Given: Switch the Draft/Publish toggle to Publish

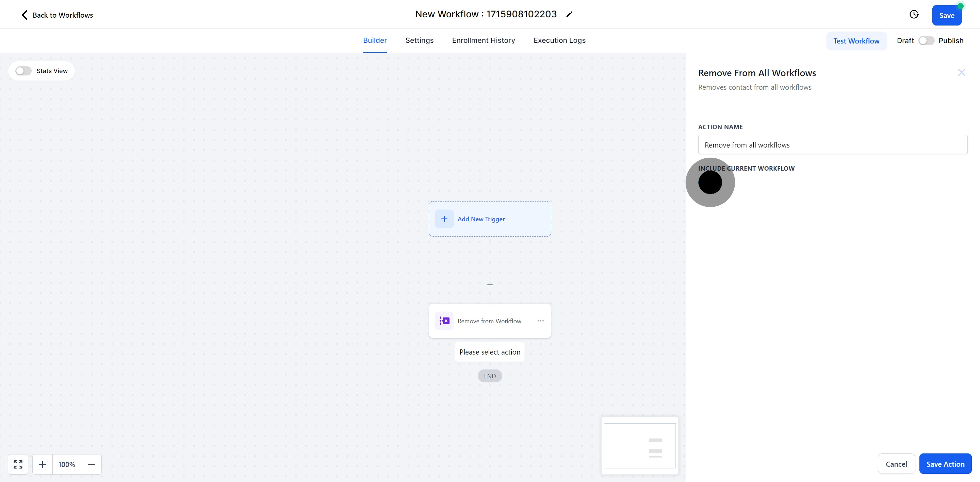Looking at the screenshot, I should pos(926,41).
